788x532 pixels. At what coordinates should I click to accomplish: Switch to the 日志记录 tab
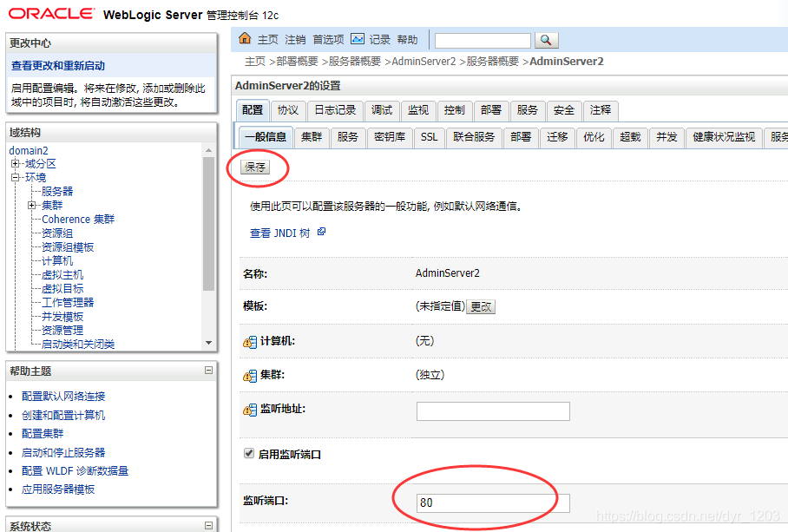[335, 110]
